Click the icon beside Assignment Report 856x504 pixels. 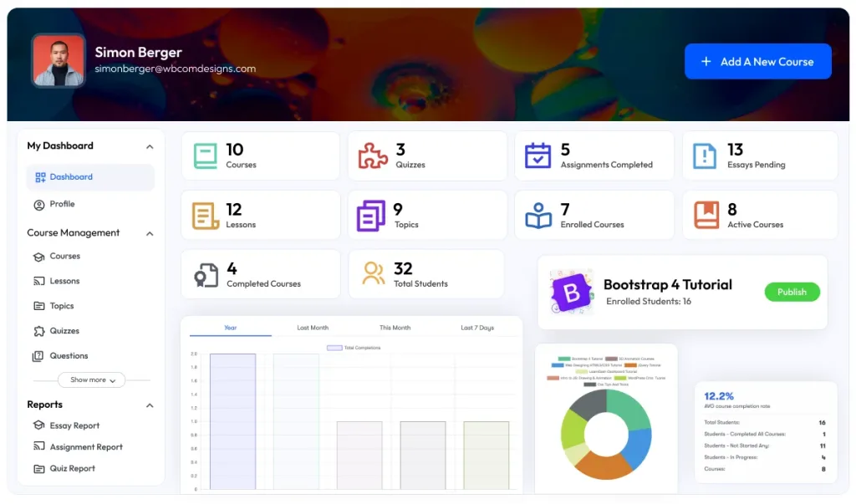click(x=38, y=446)
